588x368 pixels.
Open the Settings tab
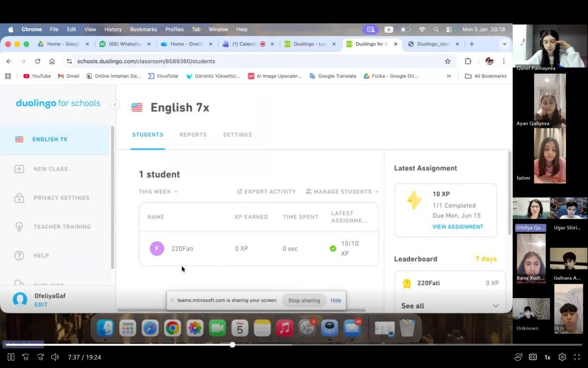[x=237, y=135]
